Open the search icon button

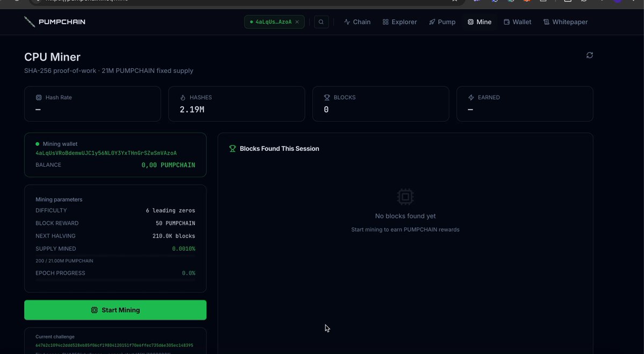point(321,22)
